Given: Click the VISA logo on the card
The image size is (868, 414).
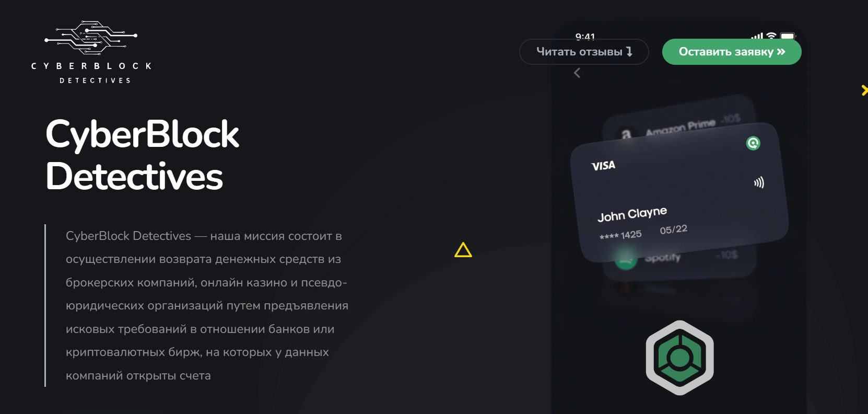Looking at the screenshot, I should coord(603,166).
